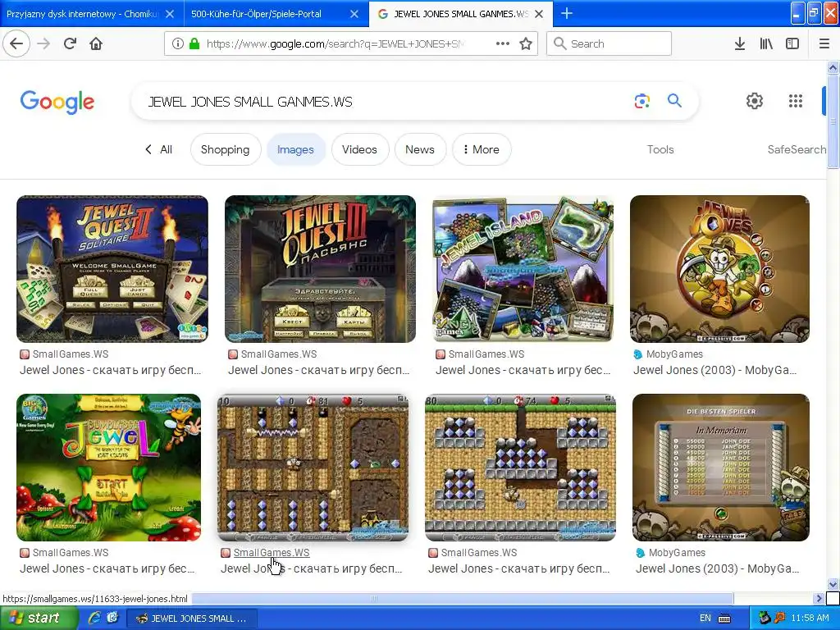Click SmallGames.WS link under Jewel Island image

tap(486, 354)
